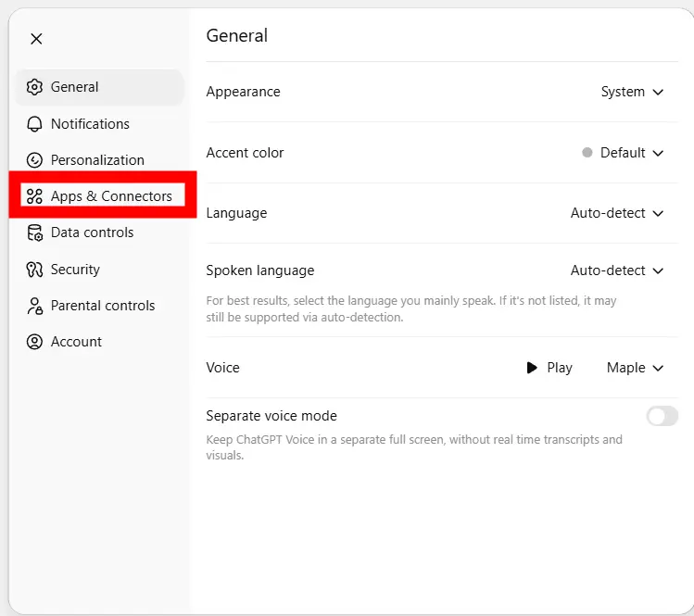The width and height of the screenshot is (694, 616).
Task: Click the Account profile icon
Action: point(34,342)
